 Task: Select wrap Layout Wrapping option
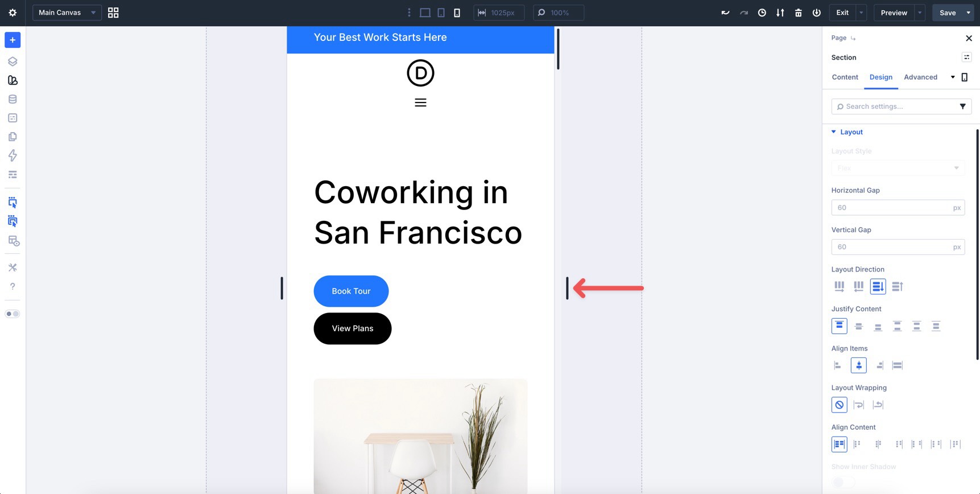click(858, 405)
